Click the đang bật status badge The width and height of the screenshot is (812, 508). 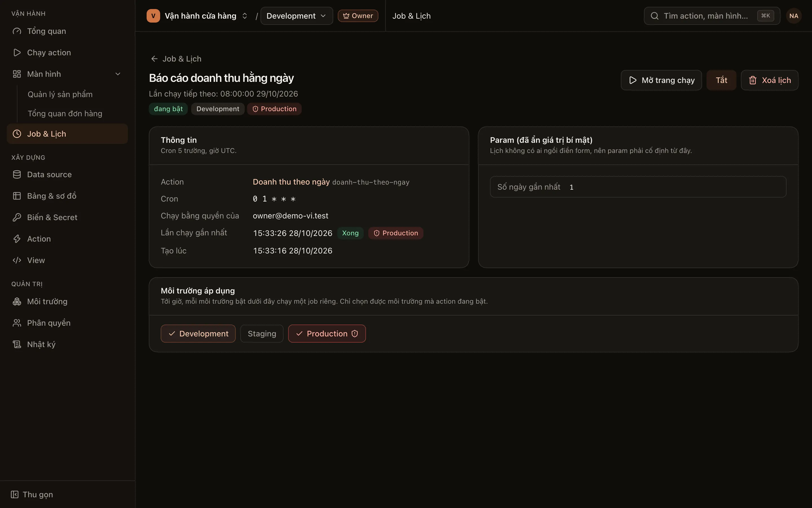coord(168,109)
